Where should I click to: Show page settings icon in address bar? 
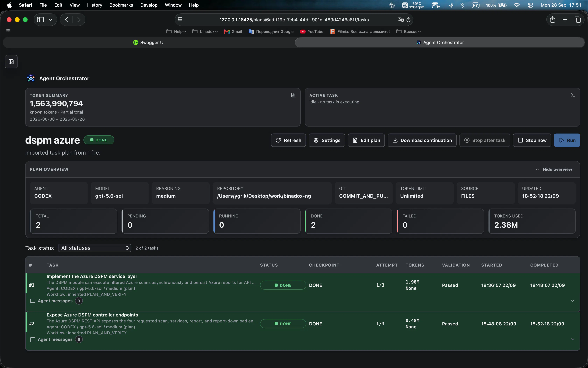click(180, 20)
